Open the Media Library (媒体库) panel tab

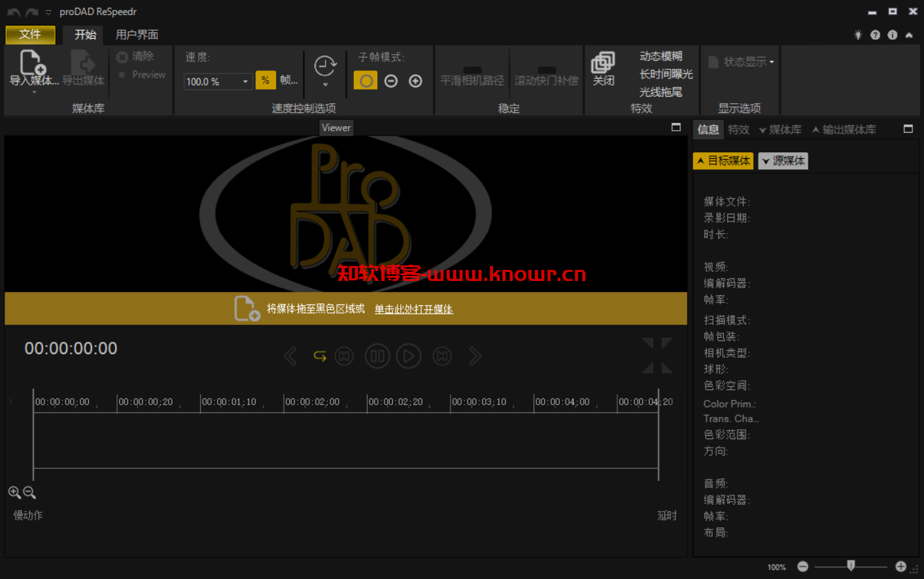pyautogui.click(x=780, y=129)
